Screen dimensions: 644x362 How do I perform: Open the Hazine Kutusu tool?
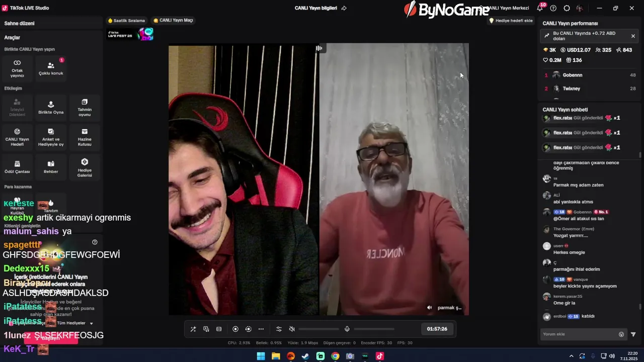(x=85, y=137)
